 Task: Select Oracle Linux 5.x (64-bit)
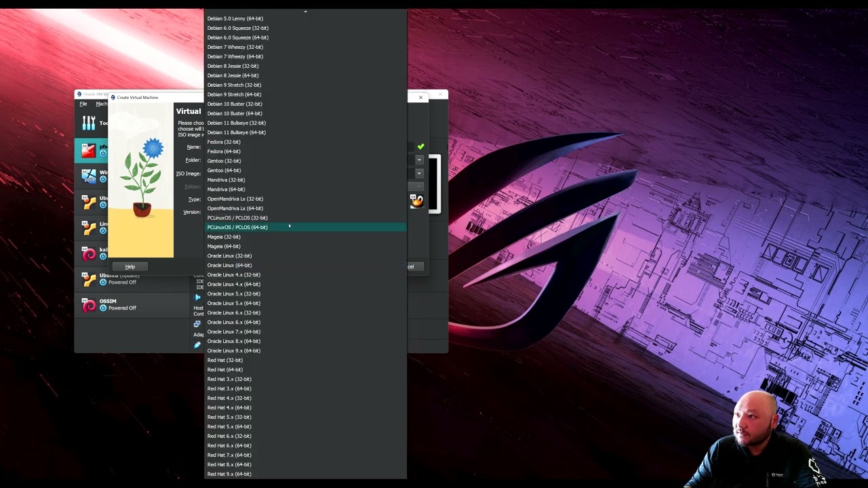(x=305, y=303)
